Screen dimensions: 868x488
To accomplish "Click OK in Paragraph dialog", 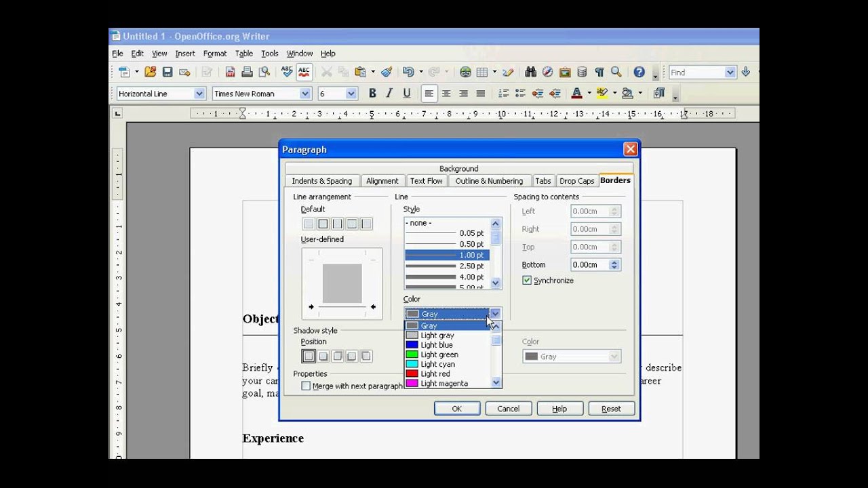I will [x=457, y=409].
